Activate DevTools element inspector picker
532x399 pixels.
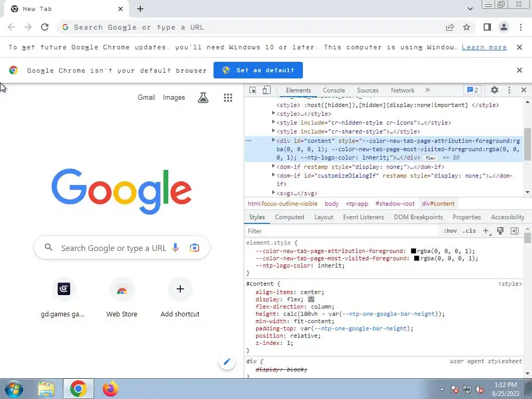tap(253, 90)
